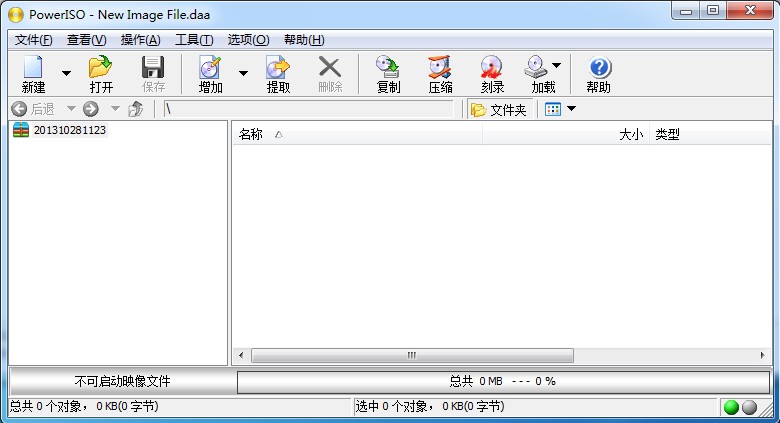Sort by the 类型 column header
This screenshot has width=780, height=423.
click(710, 134)
